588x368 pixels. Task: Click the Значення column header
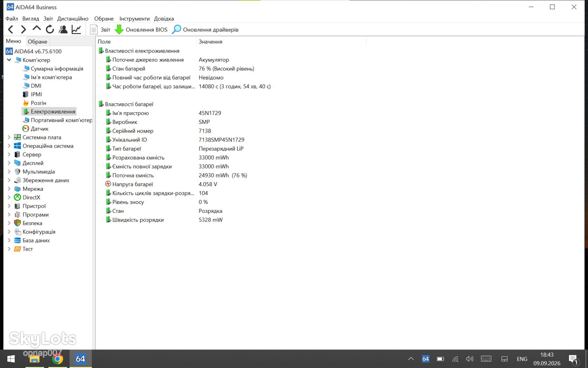tap(281, 42)
